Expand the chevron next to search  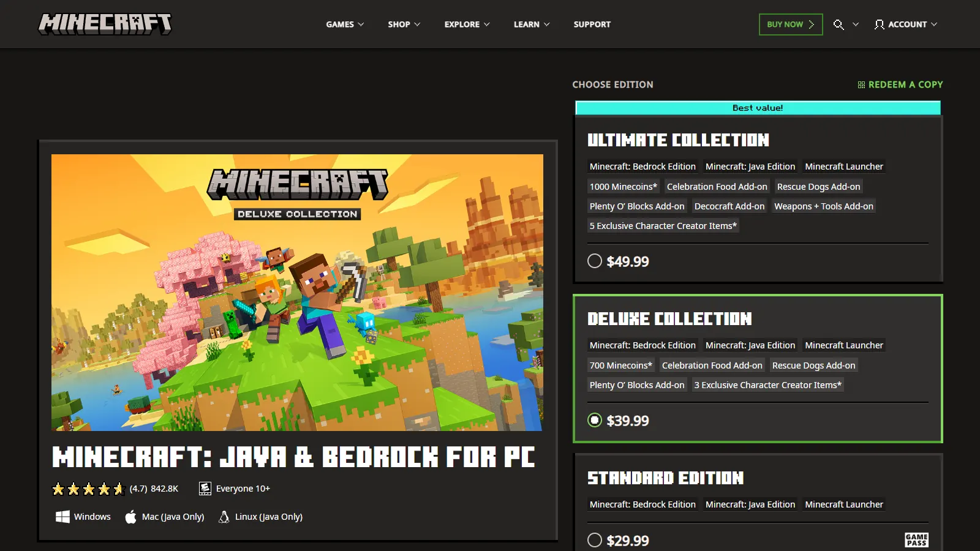tap(856, 24)
